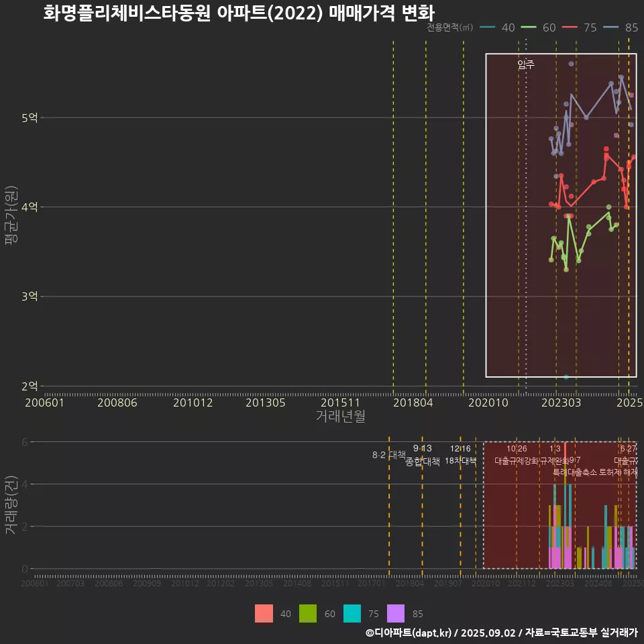Click the 4억 y-axis label
This screenshot has width=644, height=644.
[30, 207]
